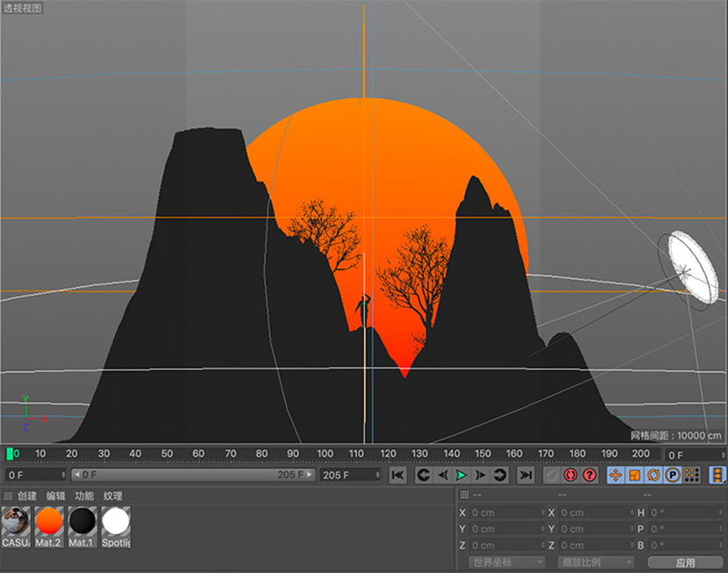This screenshot has width=728, height=573.
Task: Toggle scale keyframe recording
Action: point(635,475)
